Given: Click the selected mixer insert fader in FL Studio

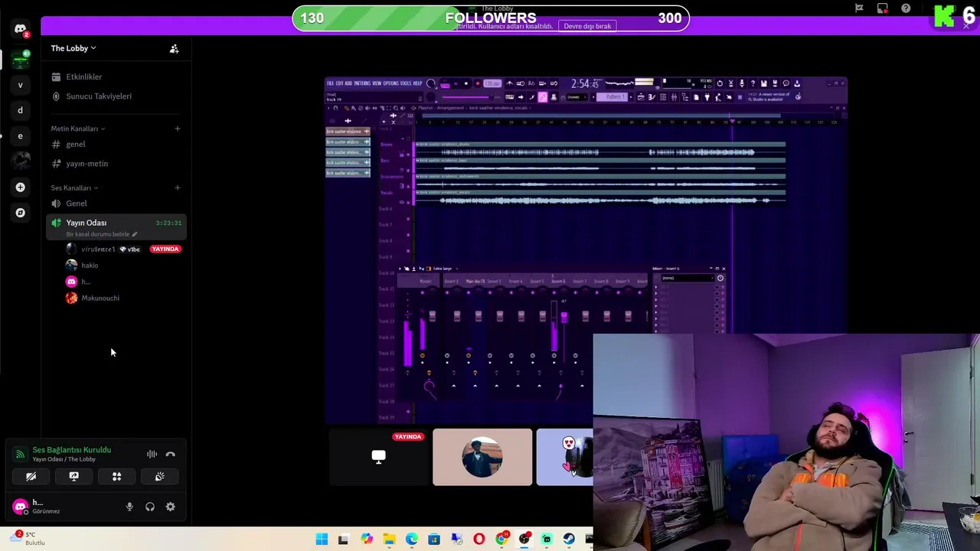Looking at the screenshot, I should point(563,318).
